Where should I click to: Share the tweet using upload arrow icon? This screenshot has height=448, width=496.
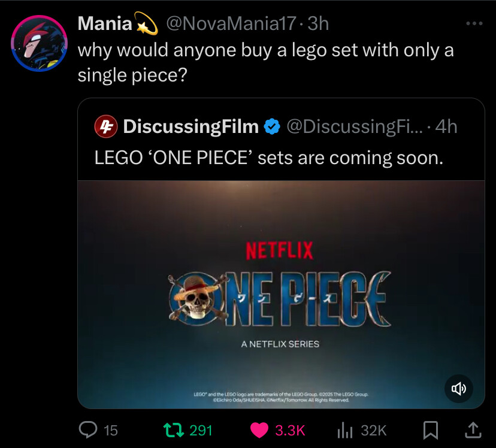pyautogui.click(x=472, y=429)
